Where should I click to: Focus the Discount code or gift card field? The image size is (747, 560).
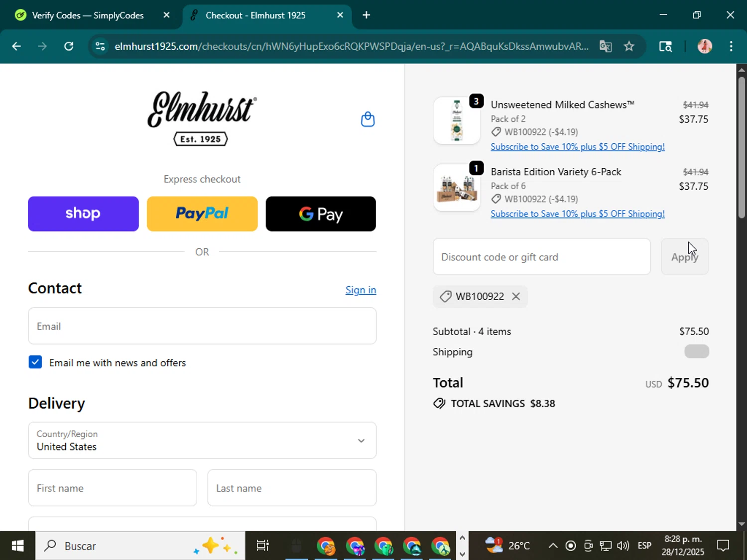click(x=542, y=257)
